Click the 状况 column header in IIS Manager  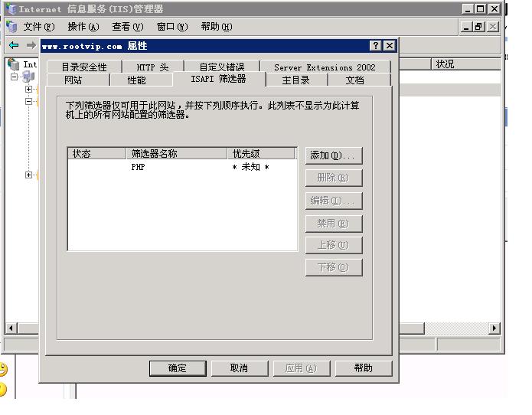466,64
